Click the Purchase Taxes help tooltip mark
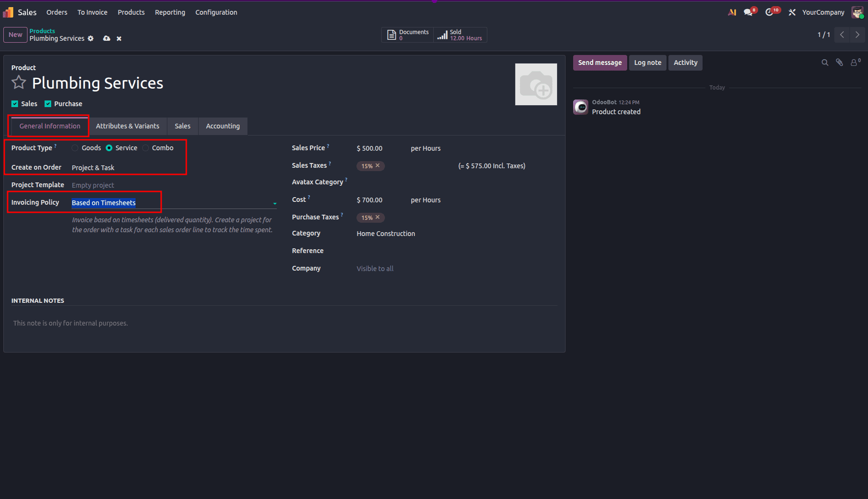This screenshot has height=499, width=868. pos(342,215)
